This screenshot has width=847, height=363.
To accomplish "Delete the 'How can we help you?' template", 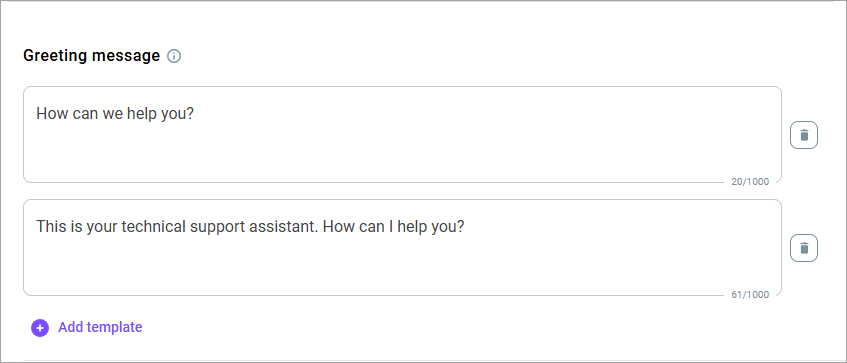I will [x=804, y=135].
